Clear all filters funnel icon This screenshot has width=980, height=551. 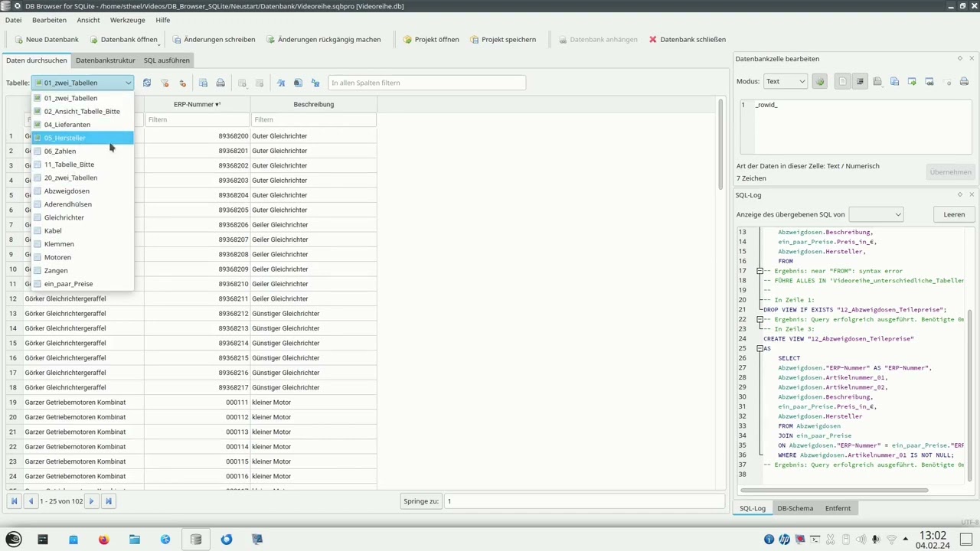click(165, 83)
